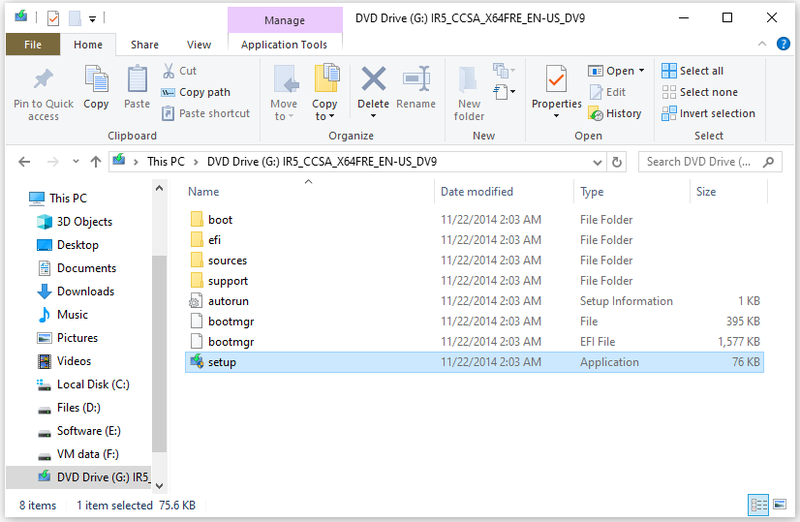The image size is (800, 522).
Task: Refresh the current folder view
Action: coord(617,162)
